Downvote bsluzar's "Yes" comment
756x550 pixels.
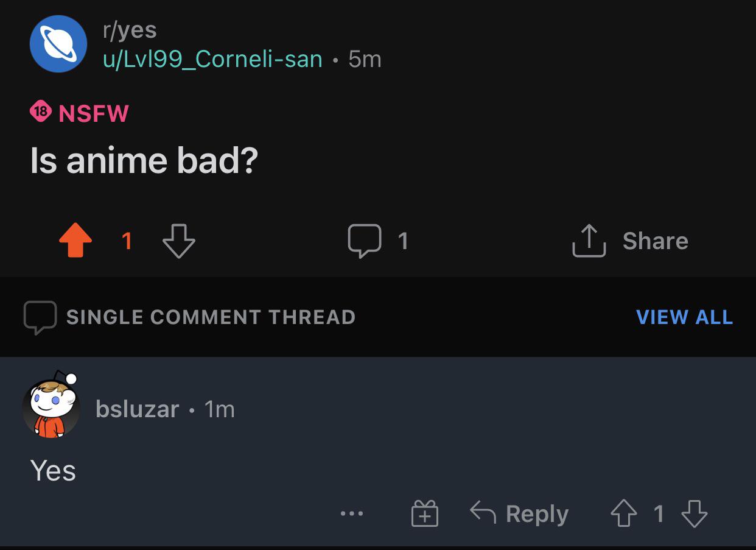694,513
